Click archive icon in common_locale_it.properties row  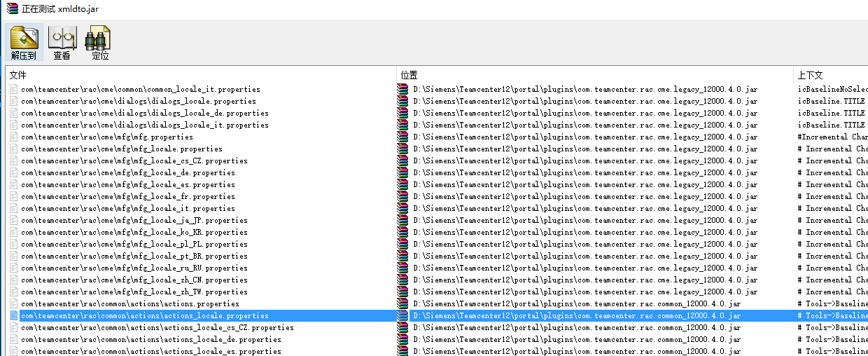[x=402, y=89]
